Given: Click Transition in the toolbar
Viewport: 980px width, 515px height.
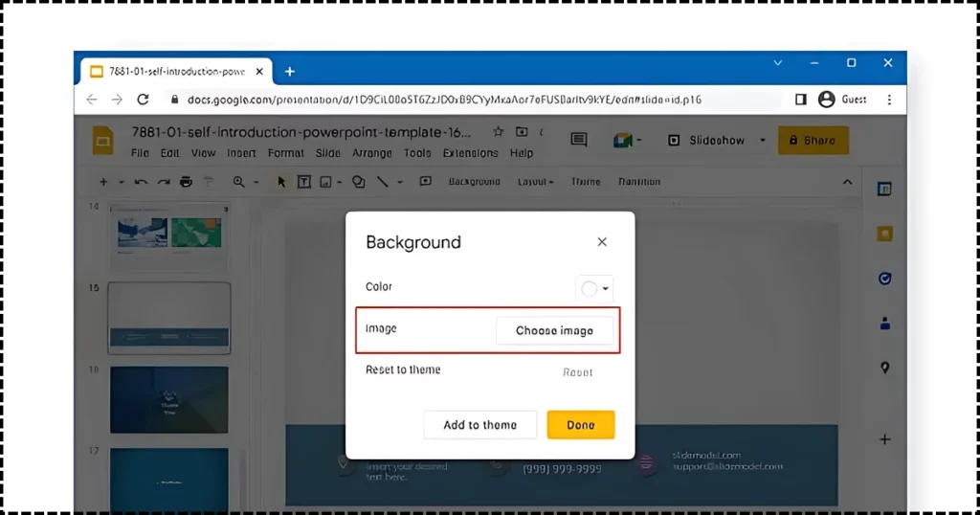Looking at the screenshot, I should (x=639, y=182).
